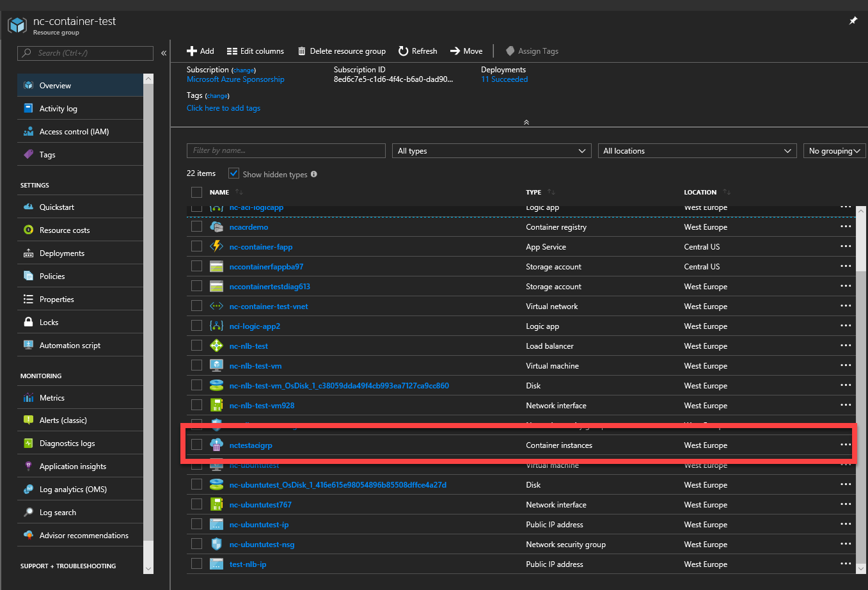This screenshot has width=868, height=590.
Task: Check the nc-ubuntutest767 row checkbox
Action: (196, 504)
